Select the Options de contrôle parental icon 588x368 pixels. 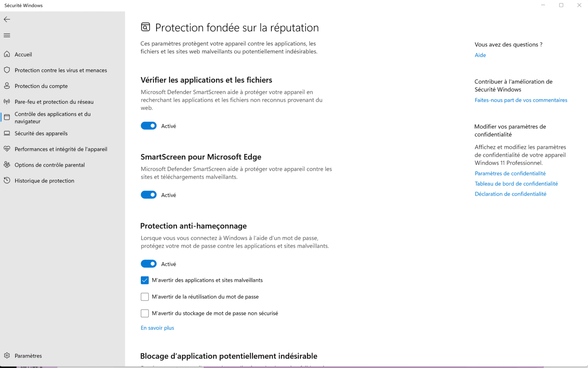pos(7,164)
